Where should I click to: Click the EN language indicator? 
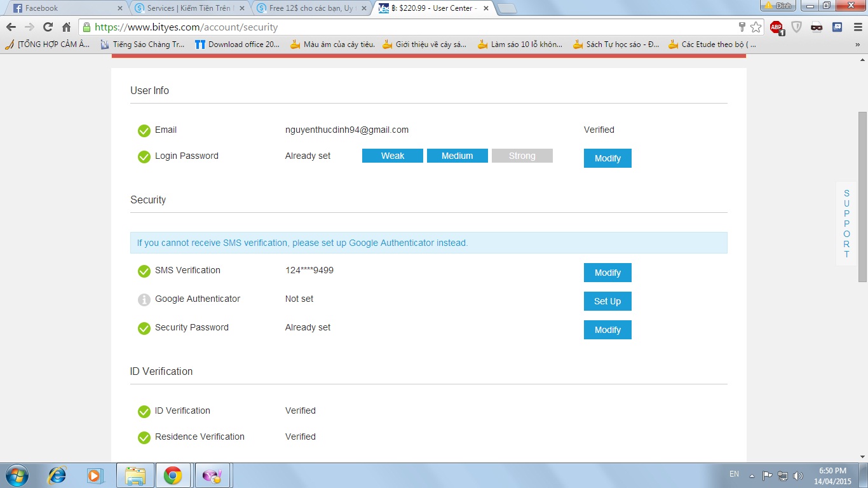pos(734,474)
